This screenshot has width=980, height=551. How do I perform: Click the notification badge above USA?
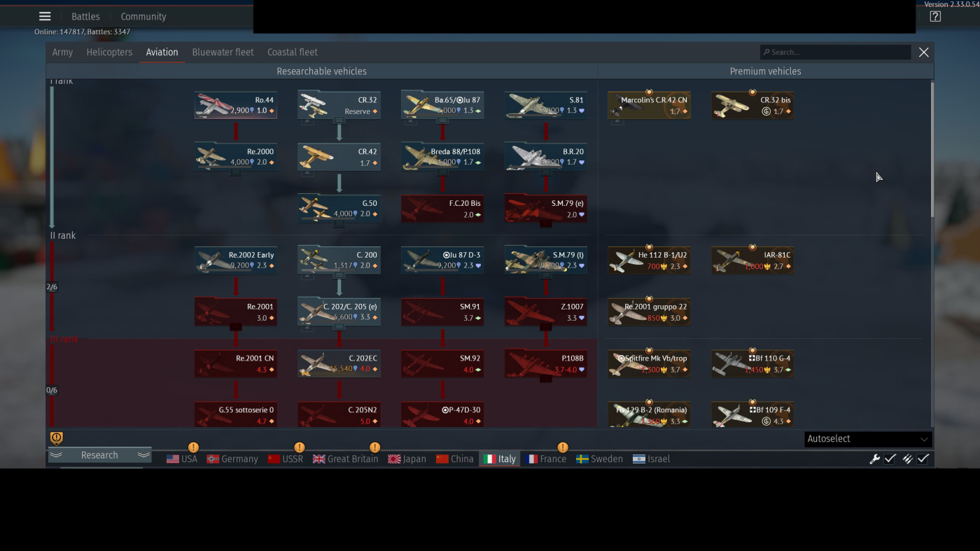(x=193, y=447)
